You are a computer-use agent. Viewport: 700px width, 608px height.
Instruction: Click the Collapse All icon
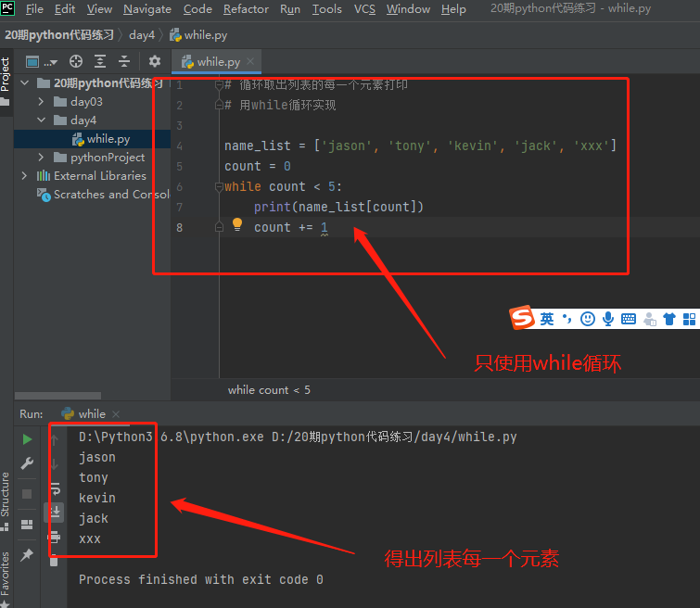[x=124, y=61]
